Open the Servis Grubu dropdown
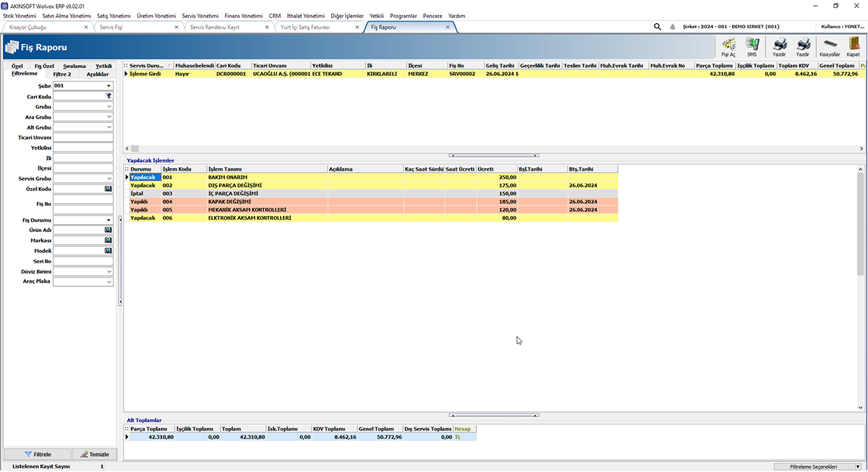This screenshot has height=472, width=868. point(109,179)
